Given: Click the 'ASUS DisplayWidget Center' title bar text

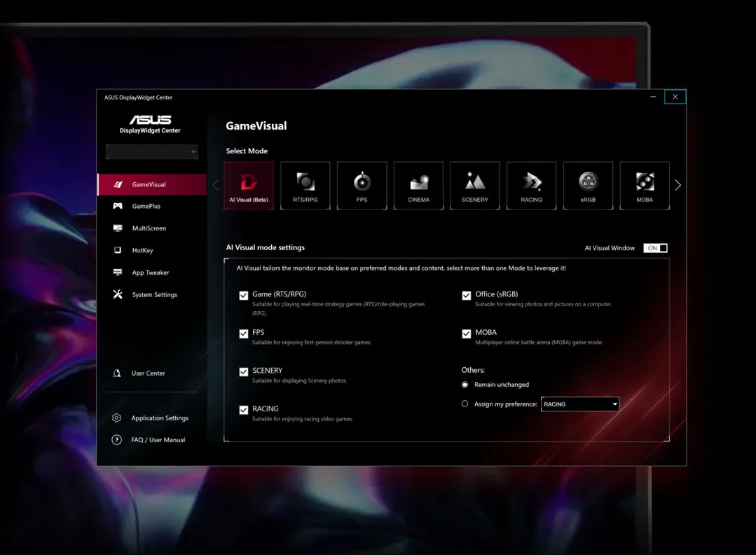Looking at the screenshot, I should pos(138,97).
